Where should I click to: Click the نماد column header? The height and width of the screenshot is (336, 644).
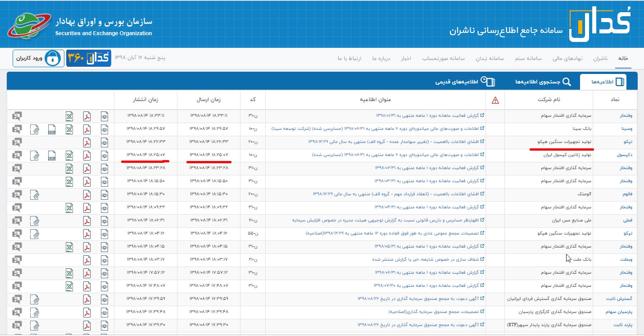pyautogui.click(x=615, y=100)
